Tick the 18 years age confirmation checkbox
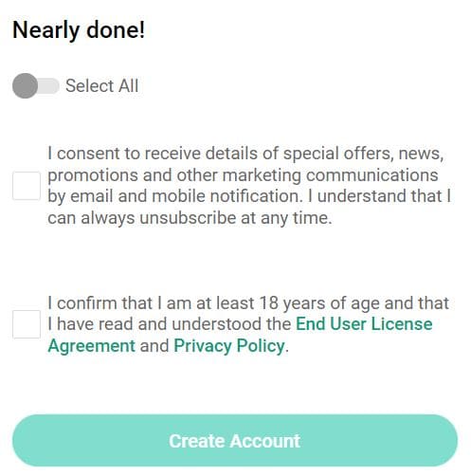 27,324
